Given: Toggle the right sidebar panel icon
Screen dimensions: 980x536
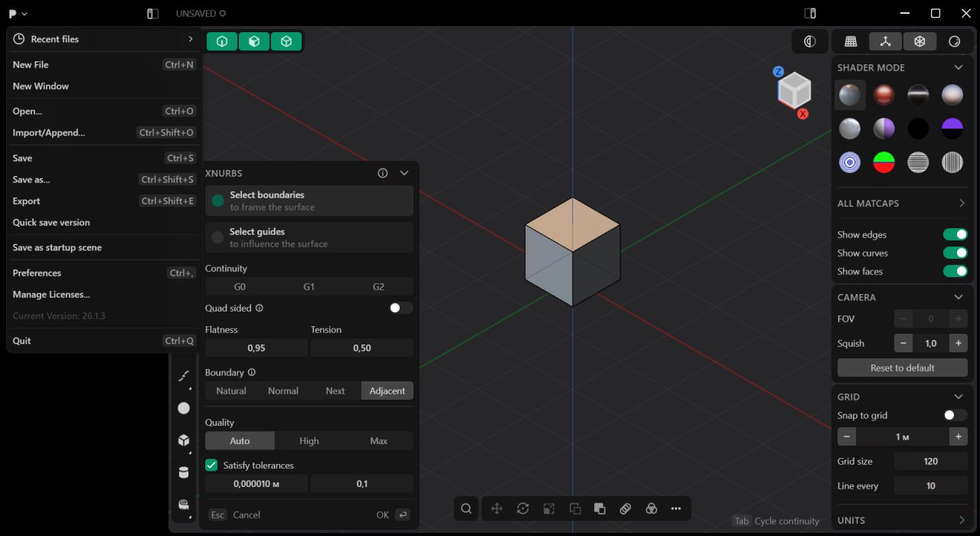Looking at the screenshot, I should [810, 13].
